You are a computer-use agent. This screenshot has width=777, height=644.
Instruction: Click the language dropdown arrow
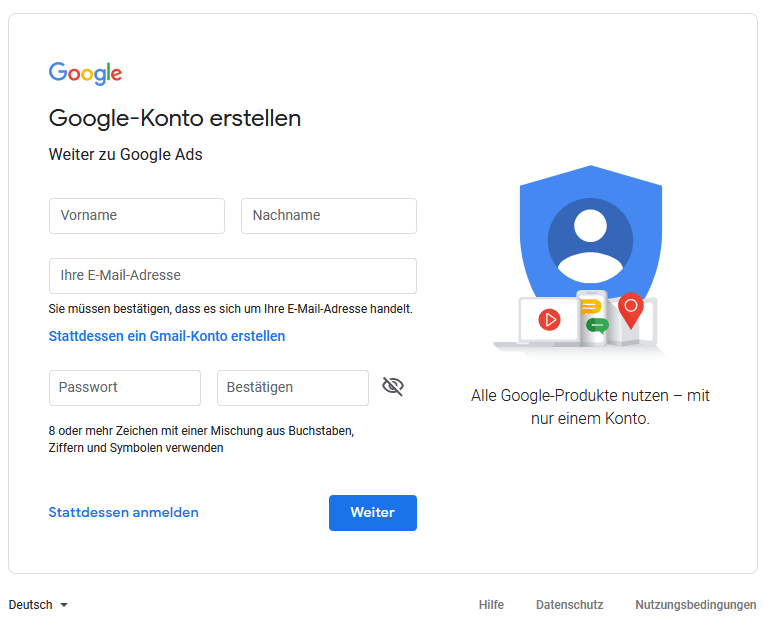(64, 605)
